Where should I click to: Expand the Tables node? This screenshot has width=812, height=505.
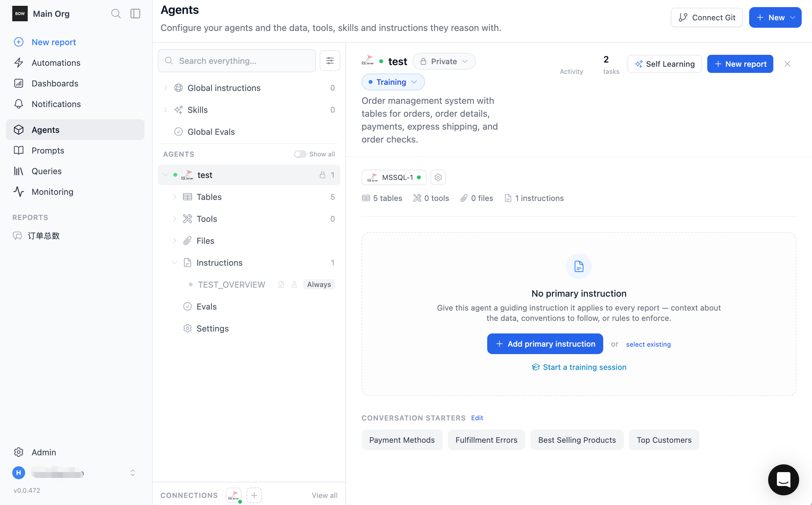[175, 197]
